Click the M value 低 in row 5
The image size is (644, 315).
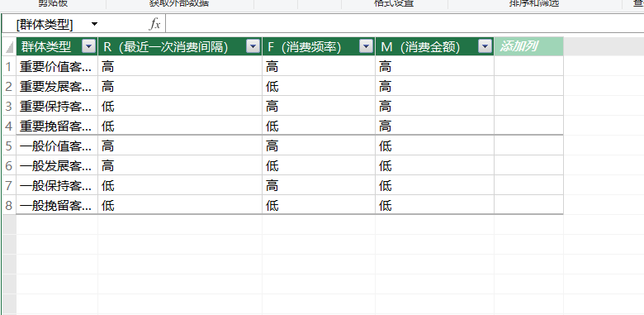434,146
